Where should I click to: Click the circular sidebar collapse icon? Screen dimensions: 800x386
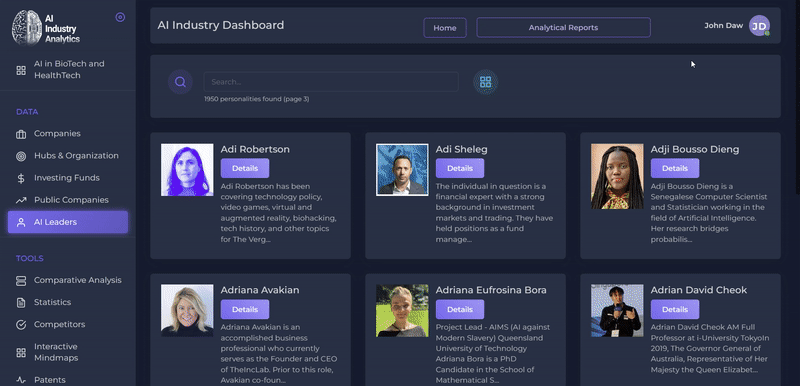coord(120,17)
